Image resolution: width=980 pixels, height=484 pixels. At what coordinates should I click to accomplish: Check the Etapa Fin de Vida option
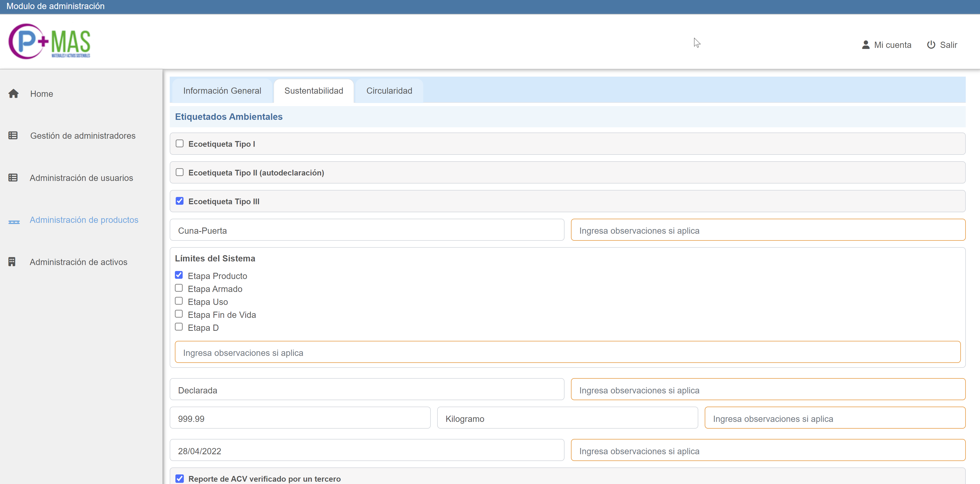[x=179, y=314]
